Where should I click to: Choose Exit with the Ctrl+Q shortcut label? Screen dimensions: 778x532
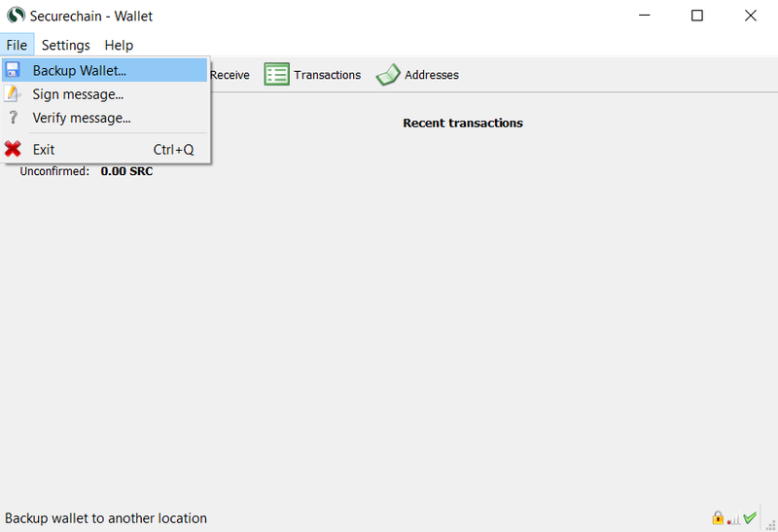coord(105,149)
